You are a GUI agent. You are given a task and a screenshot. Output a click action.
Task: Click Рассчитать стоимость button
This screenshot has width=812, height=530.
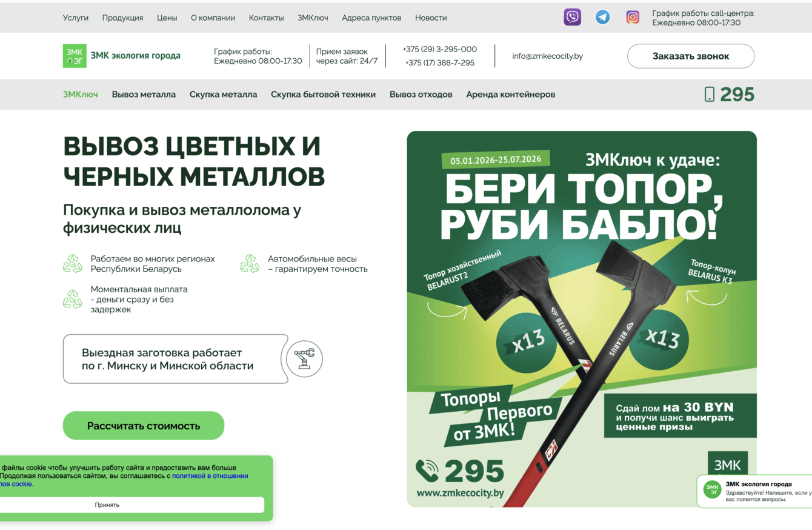144,426
